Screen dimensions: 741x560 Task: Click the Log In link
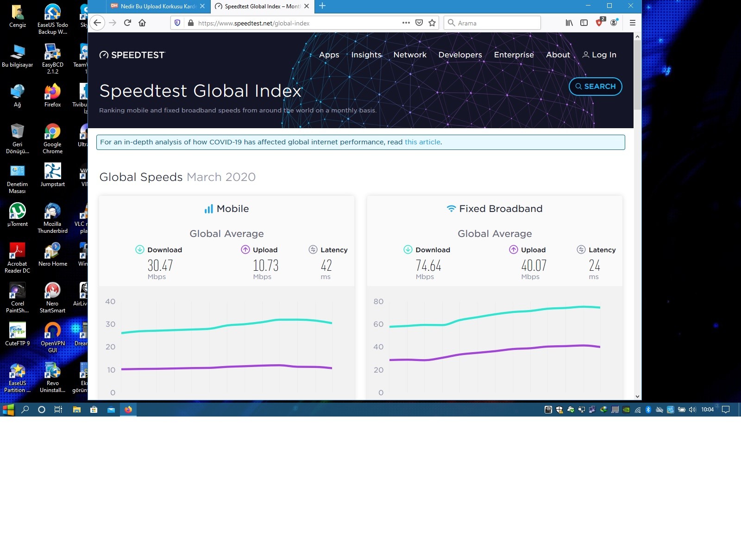point(599,55)
